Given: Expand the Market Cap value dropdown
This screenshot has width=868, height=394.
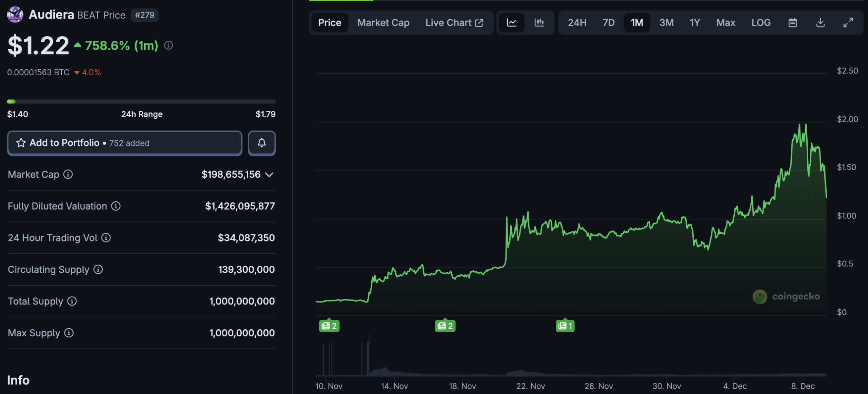Looking at the screenshot, I should [269, 175].
